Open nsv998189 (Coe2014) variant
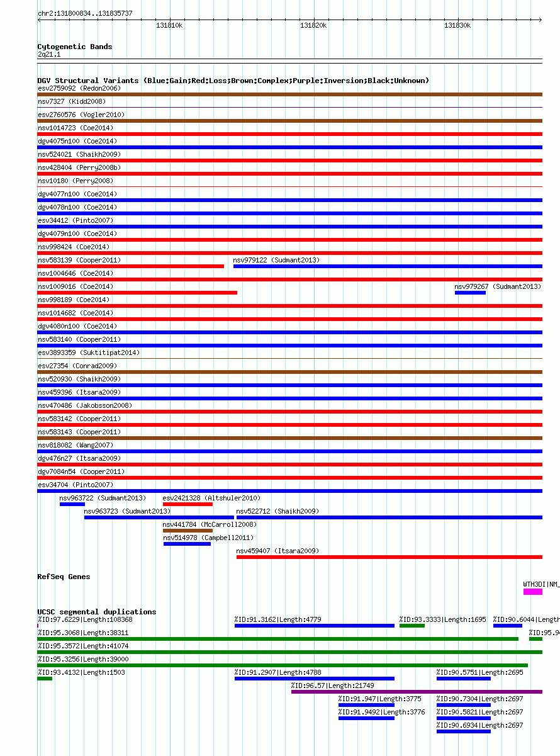 coord(289,306)
